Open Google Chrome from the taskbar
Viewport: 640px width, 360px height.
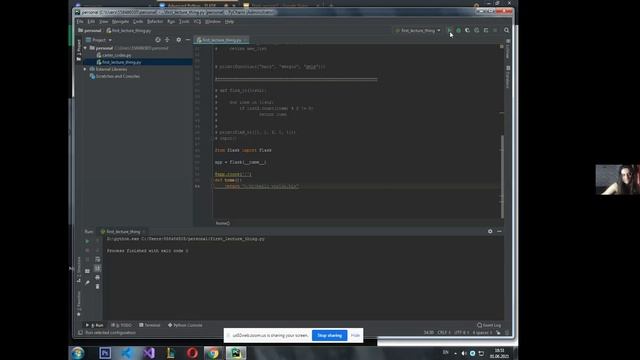(213, 353)
